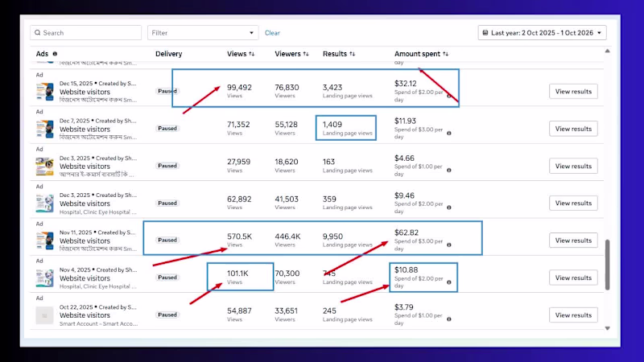Click the Search input field
644x362 pixels.
point(85,33)
